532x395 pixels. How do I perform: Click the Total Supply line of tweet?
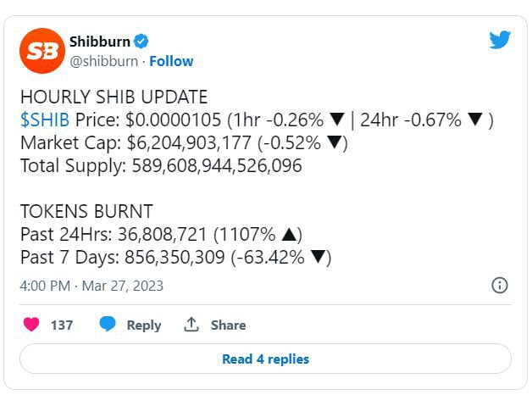[x=161, y=165]
